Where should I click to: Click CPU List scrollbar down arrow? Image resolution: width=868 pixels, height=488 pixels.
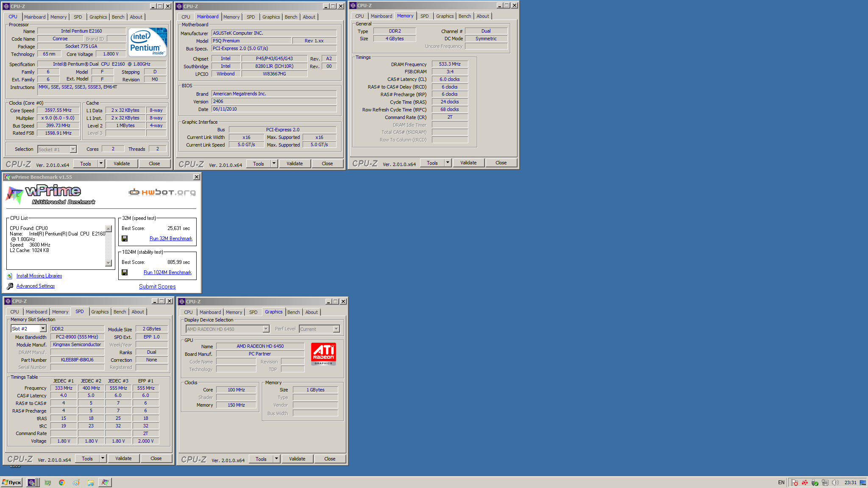[x=108, y=263]
